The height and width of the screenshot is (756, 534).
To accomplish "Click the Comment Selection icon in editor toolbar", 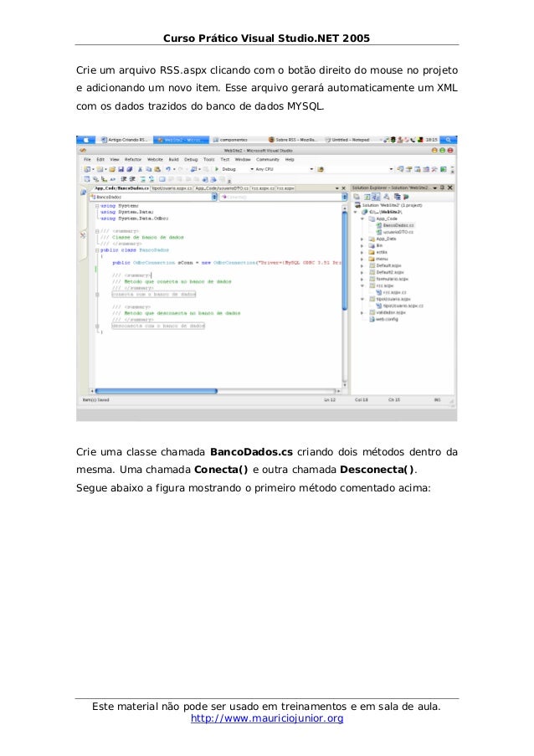I will [x=143, y=179].
